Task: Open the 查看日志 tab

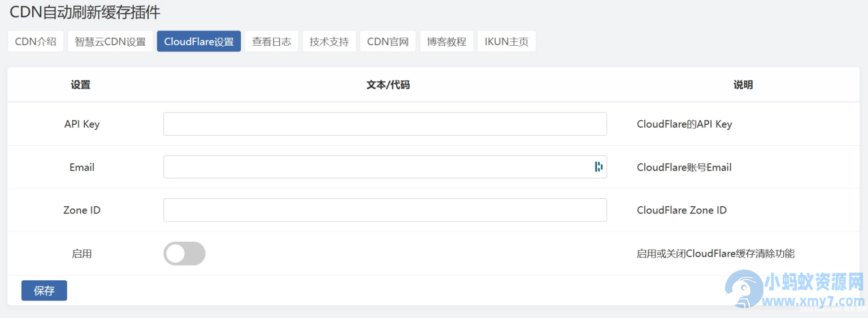Action: [271, 41]
